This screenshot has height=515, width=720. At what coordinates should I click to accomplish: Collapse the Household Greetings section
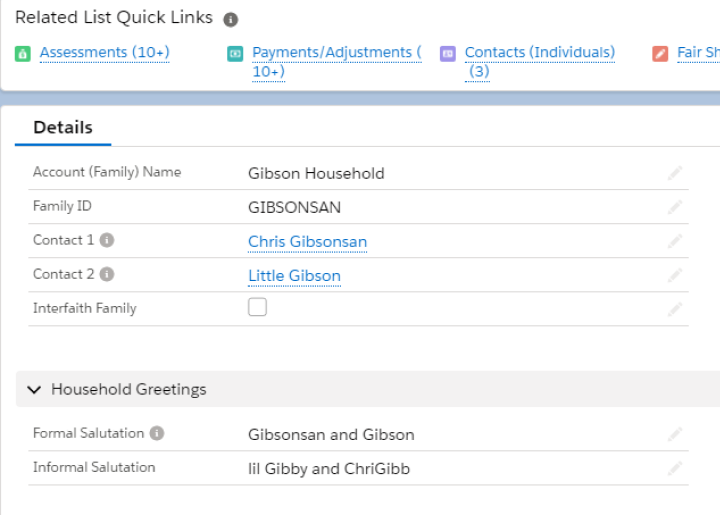tap(34, 390)
